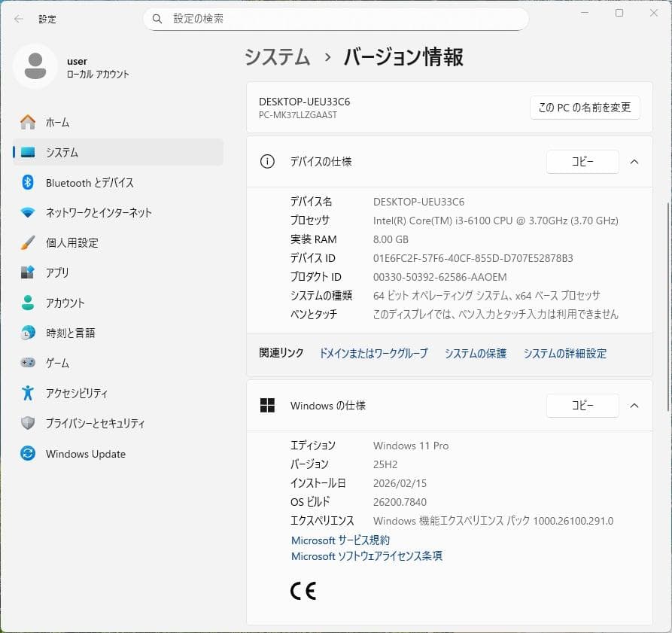
Task: Click the Bluetooth icon
Action: coord(28,183)
